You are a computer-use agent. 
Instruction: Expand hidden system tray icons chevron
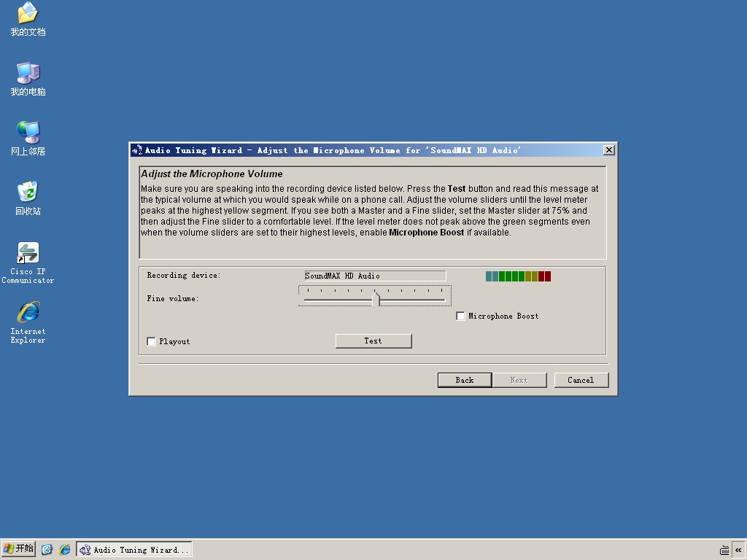pos(738,550)
